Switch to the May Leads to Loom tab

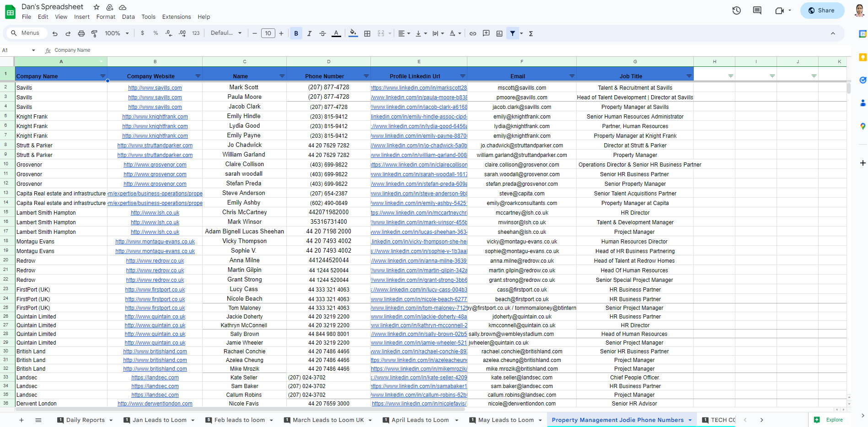[506, 420]
